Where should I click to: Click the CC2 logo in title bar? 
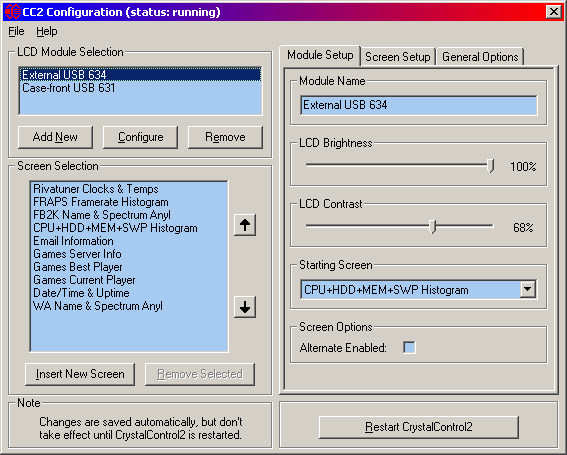[x=13, y=12]
